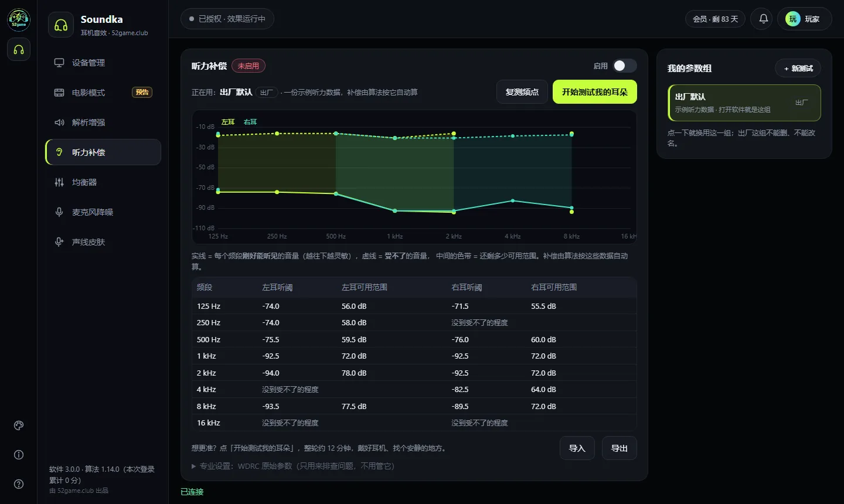This screenshot has height=504, width=844.
Task: Click the ear icon beside 听力补偿
Action: tap(59, 152)
